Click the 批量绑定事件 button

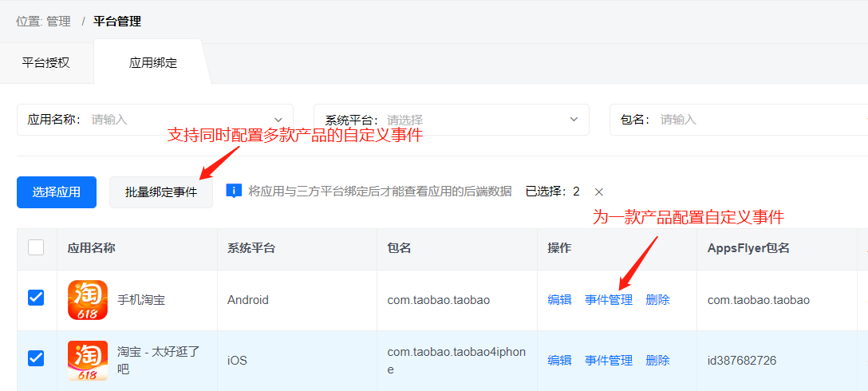coord(161,192)
